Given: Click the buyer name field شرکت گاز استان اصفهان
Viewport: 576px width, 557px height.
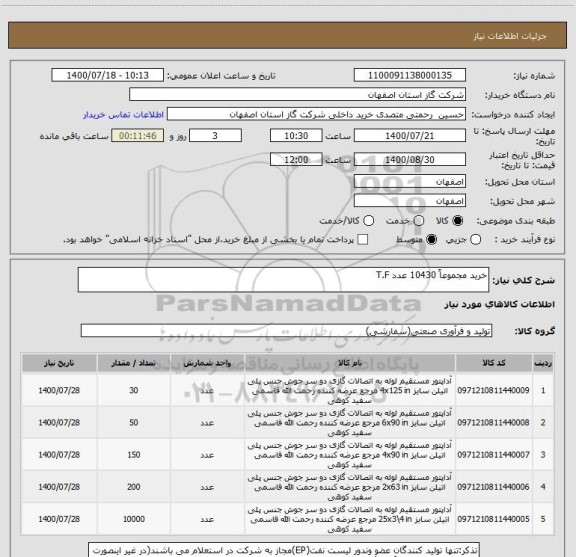Looking at the screenshot, I should pyautogui.click(x=297, y=95).
